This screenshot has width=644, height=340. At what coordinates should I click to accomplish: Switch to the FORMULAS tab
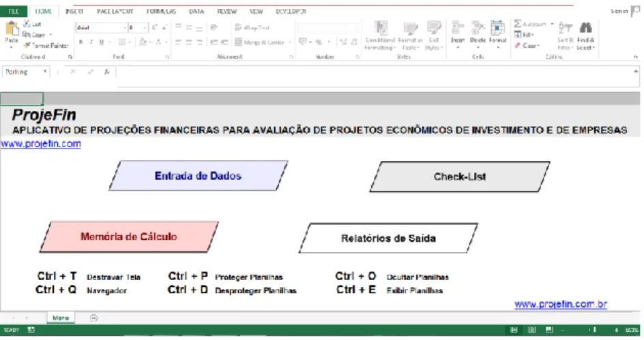tap(161, 12)
